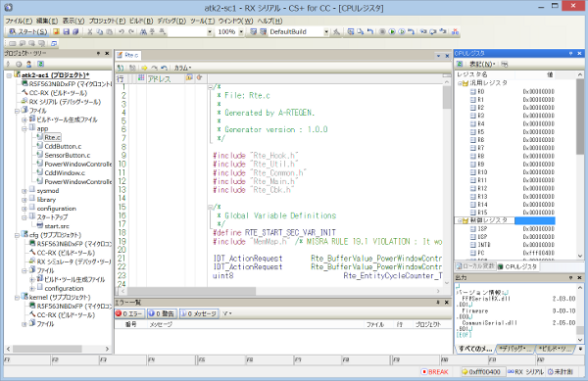Click the CPU register list vertical scrollbar
The width and height of the screenshot is (588, 381).
coord(580,117)
